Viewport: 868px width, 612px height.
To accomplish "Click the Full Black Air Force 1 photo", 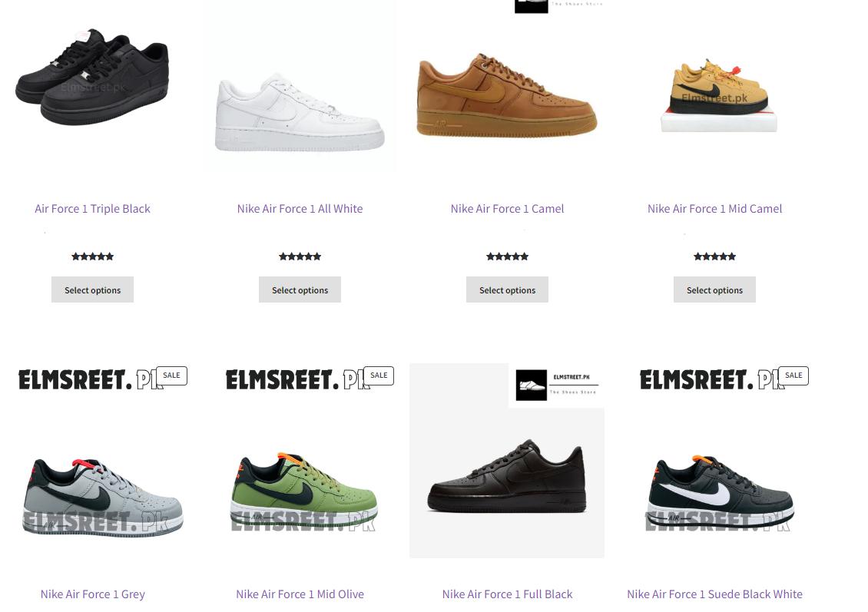I will coord(507,461).
